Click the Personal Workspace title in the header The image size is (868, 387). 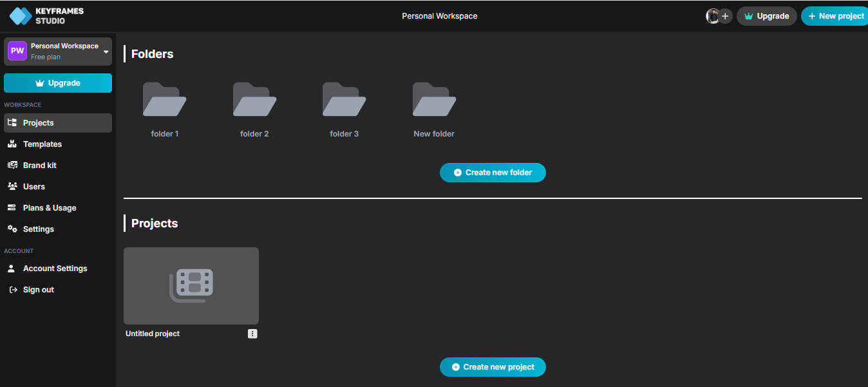point(440,15)
